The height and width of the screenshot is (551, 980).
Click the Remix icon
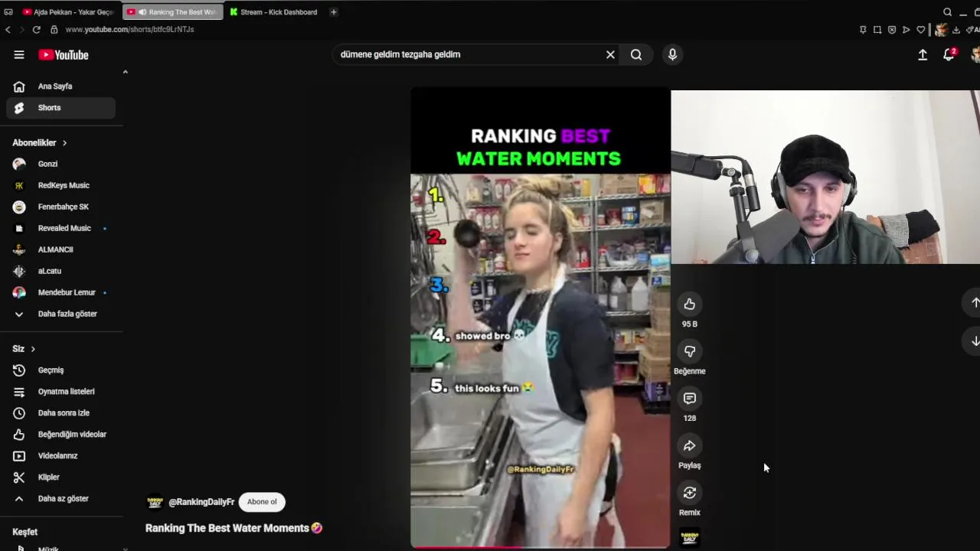click(x=690, y=493)
